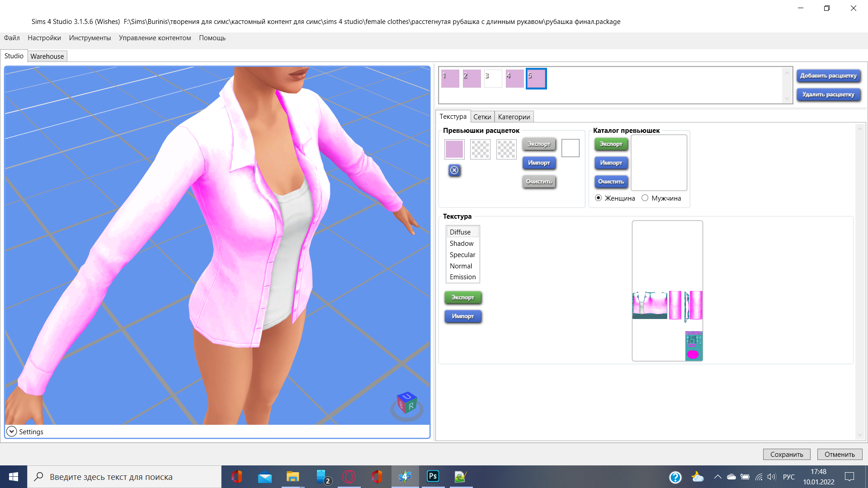Click Добавить расцветку button
Viewport: 868px width, 488px height.
pos(828,75)
